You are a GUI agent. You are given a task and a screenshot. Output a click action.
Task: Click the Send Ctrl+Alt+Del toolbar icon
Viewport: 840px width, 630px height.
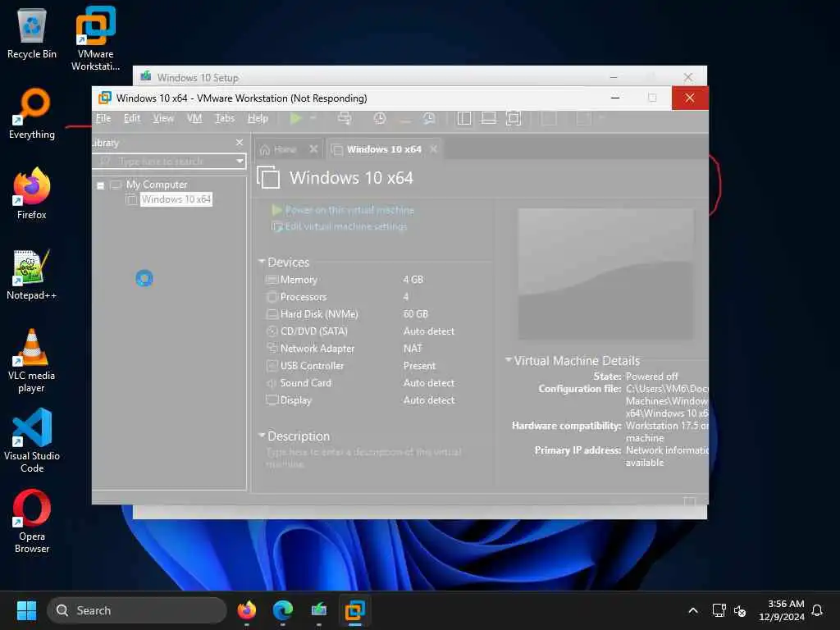(345, 118)
